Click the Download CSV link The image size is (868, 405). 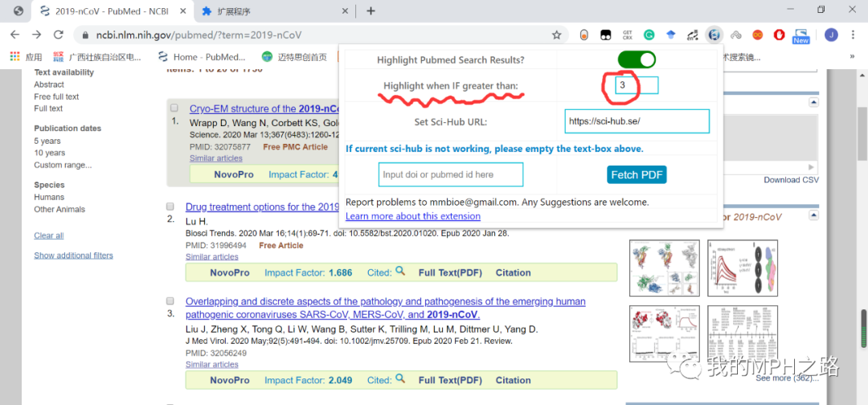[791, 180]
